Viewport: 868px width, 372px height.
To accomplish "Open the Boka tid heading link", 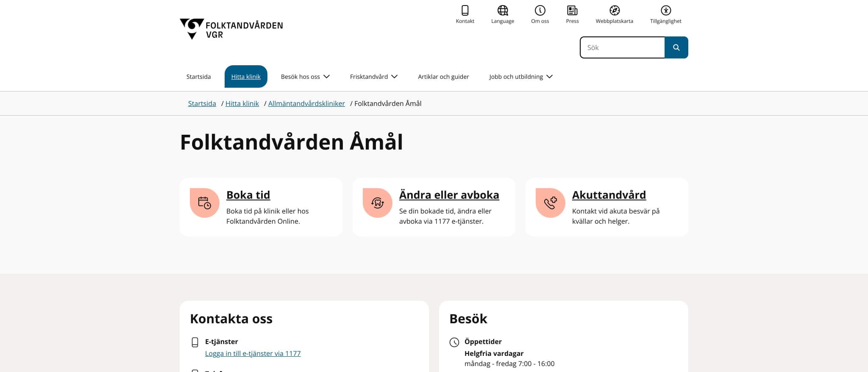I will click(x=248, y=195).
